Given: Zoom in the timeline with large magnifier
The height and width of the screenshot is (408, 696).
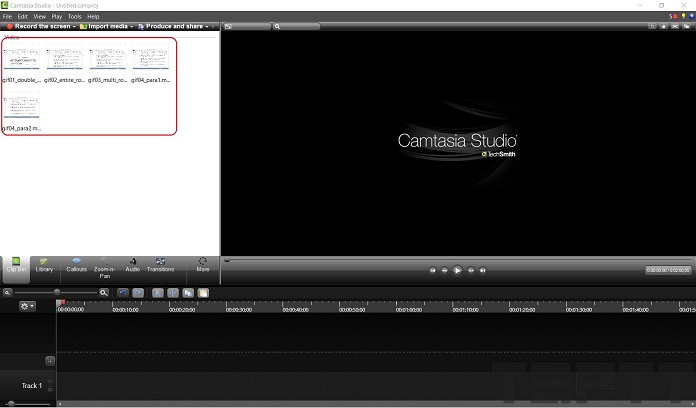Looking at the screenshot, I should pos(104,293).
